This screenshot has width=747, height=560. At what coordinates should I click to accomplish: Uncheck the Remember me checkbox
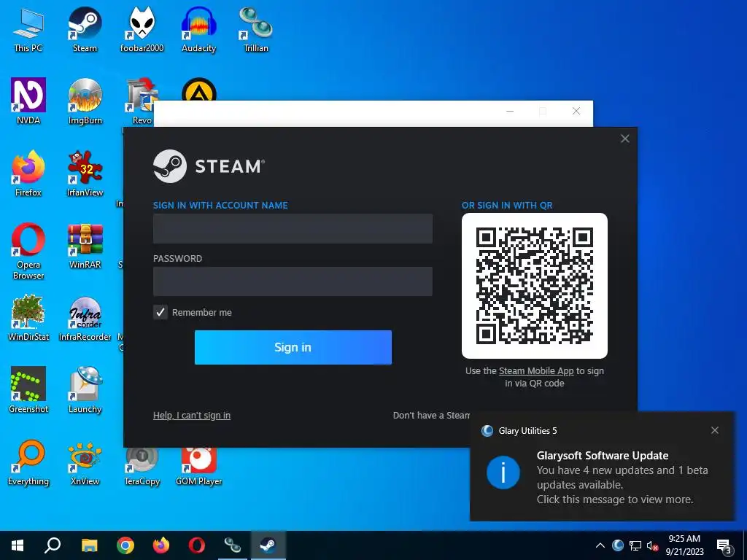click(x=160, y=312)
